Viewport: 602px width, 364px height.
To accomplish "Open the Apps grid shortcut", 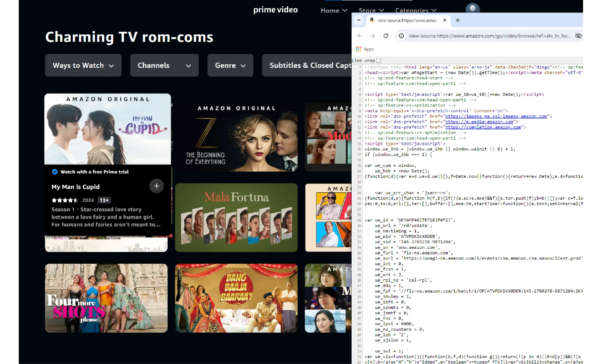I will tap(365, 49).
